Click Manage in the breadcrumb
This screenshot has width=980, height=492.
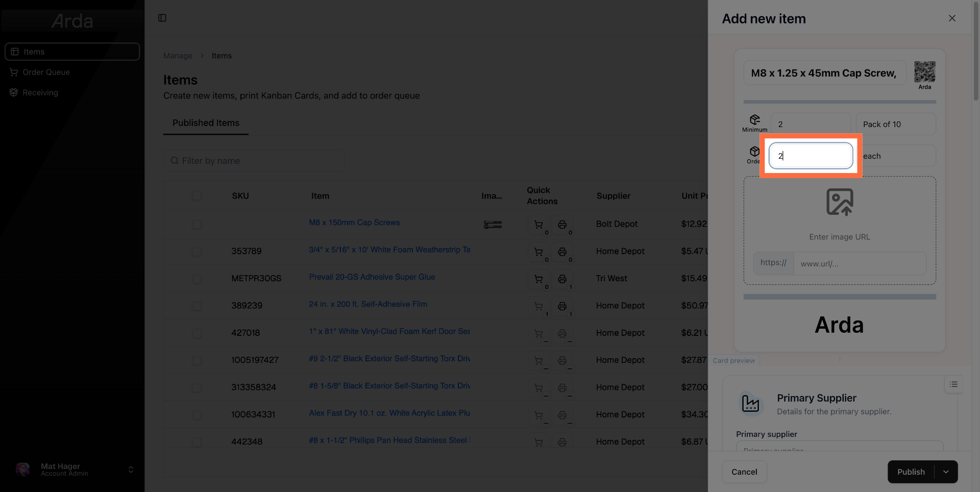click(178, 56)
